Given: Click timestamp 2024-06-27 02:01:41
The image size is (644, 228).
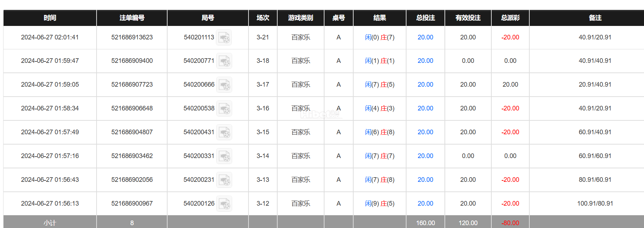Looking at the screenshot, I should click(x=50, y=37).
